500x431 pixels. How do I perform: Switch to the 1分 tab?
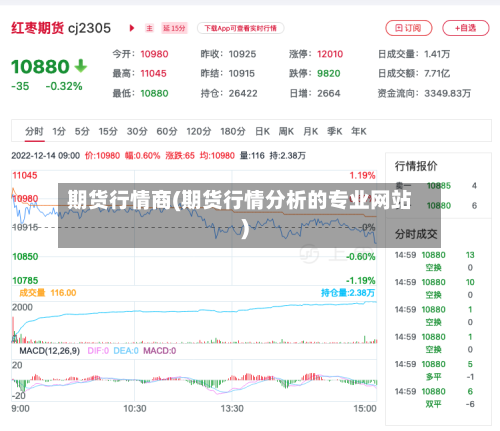tap(59, 131)
